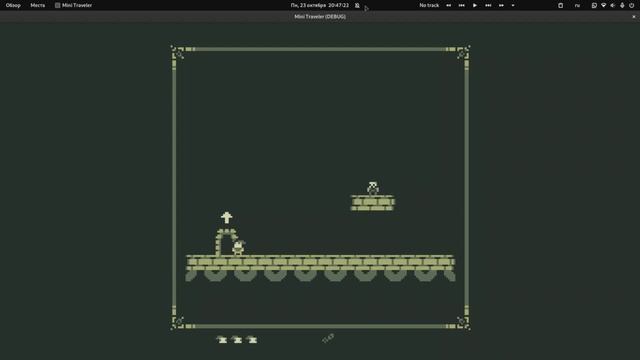Click the microphone tray icon
The image size is (640, 360).
(622, 5)
